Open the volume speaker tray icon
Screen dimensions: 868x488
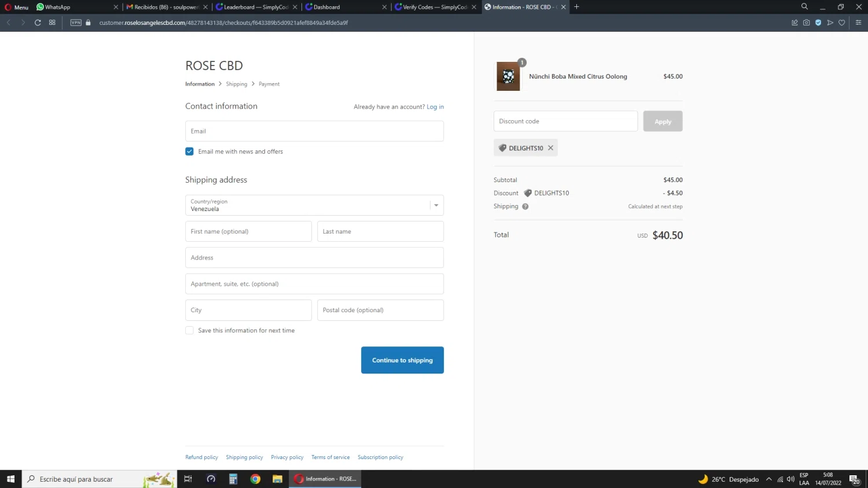[790, 479]
